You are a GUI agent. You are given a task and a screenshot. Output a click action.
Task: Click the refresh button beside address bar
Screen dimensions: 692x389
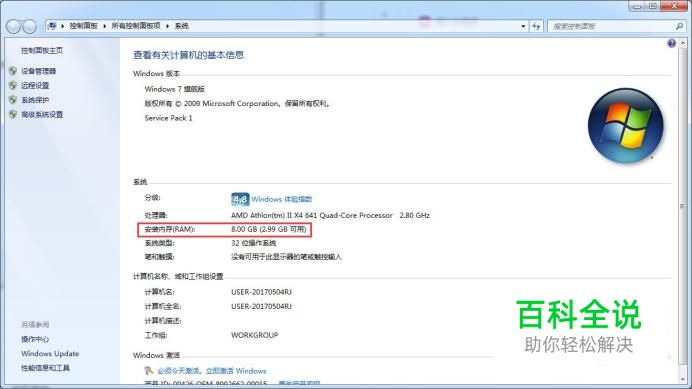(x=536, y=26)
